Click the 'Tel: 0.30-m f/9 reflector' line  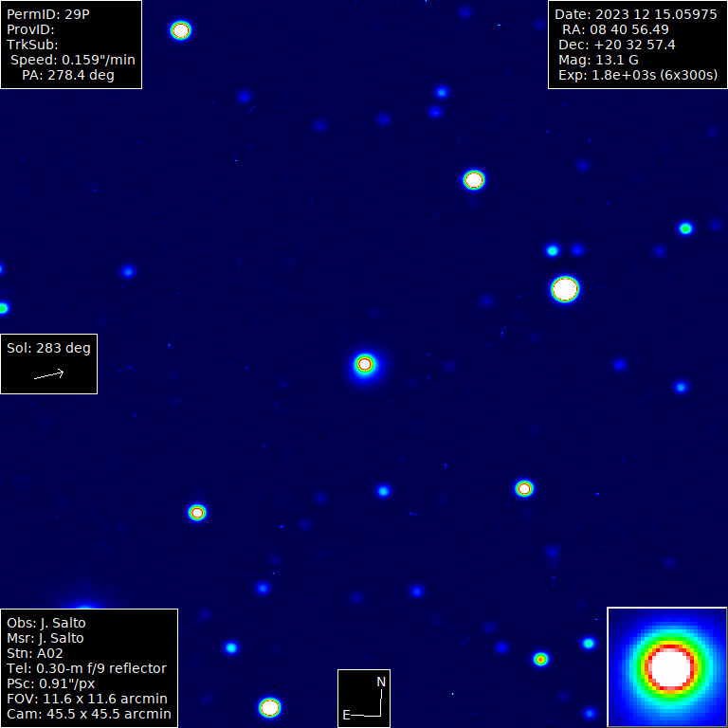[86, 668]
